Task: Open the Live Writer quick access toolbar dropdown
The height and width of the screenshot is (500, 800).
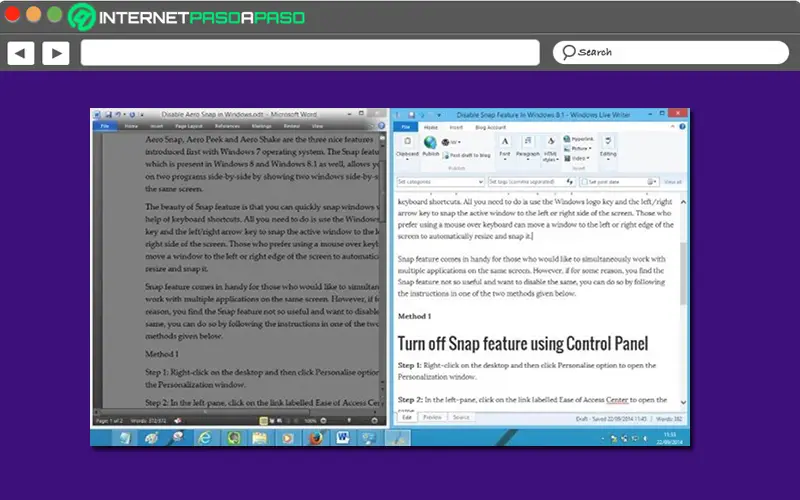Action: [x=438, y=115]
